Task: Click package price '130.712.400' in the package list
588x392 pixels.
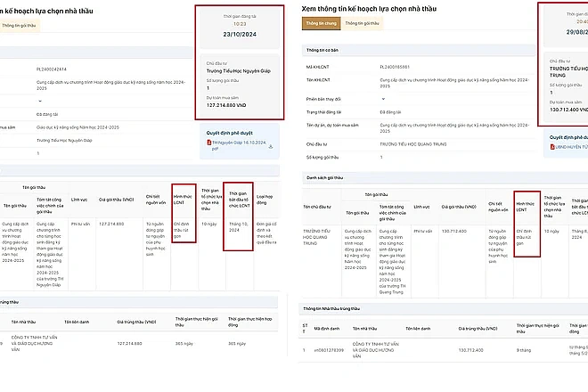Action: click(454, 232)
